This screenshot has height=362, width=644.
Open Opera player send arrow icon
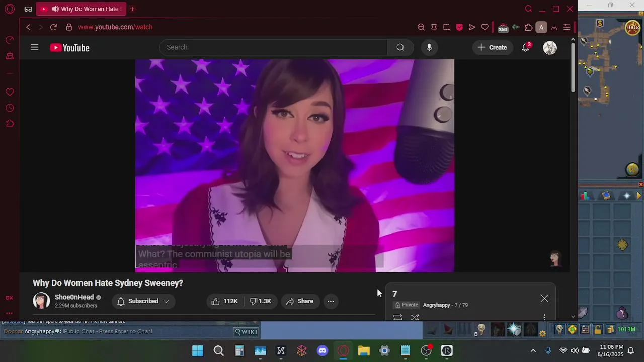[472, 27]
